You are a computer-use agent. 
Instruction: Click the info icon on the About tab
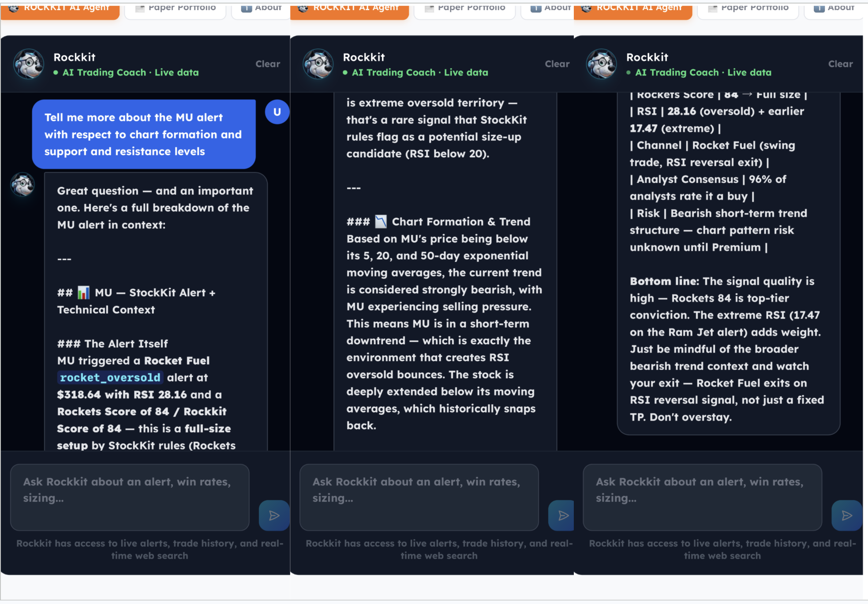click(246, 7)
